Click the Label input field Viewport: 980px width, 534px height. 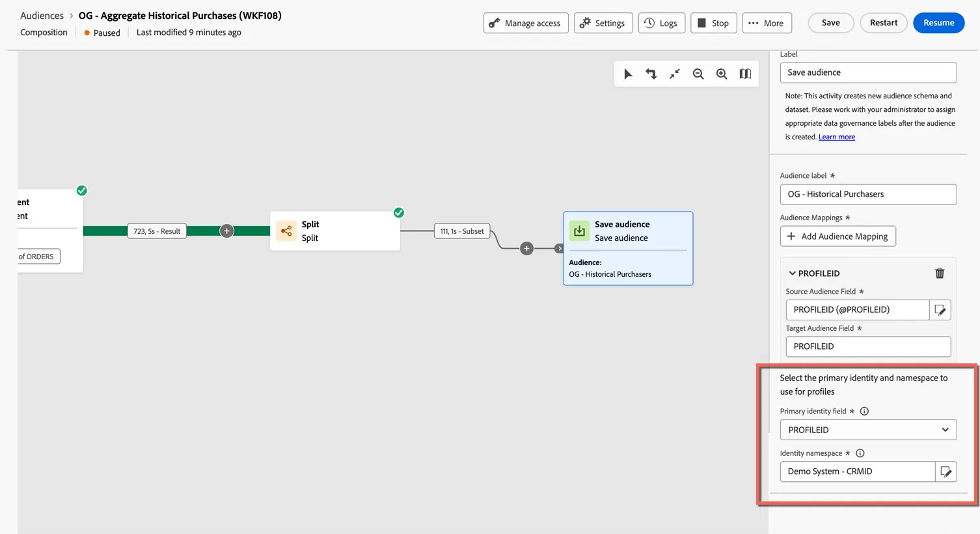pos(868,73)
